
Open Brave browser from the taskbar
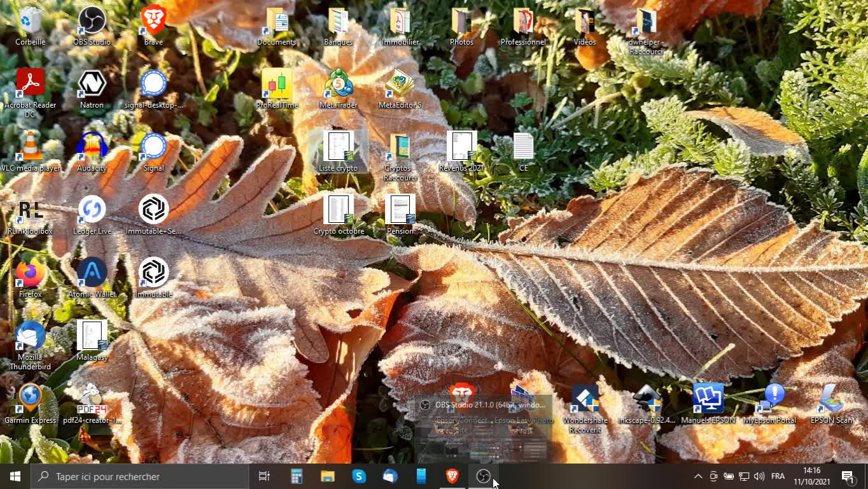click(x=452, y=476)
